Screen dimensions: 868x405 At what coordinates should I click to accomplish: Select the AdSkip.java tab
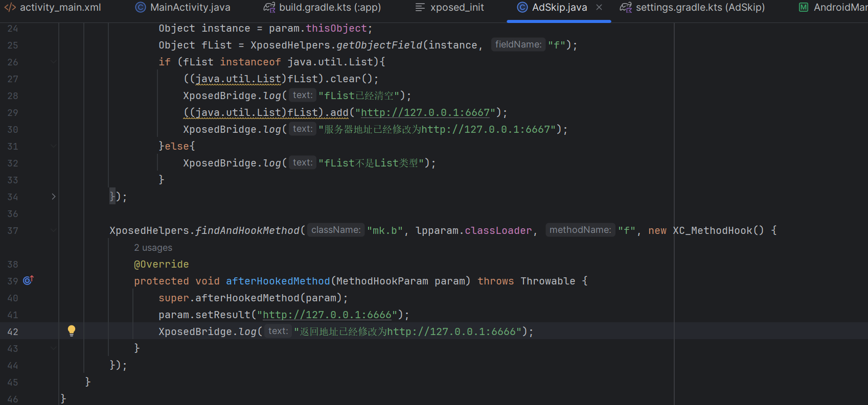click(559, 8)
